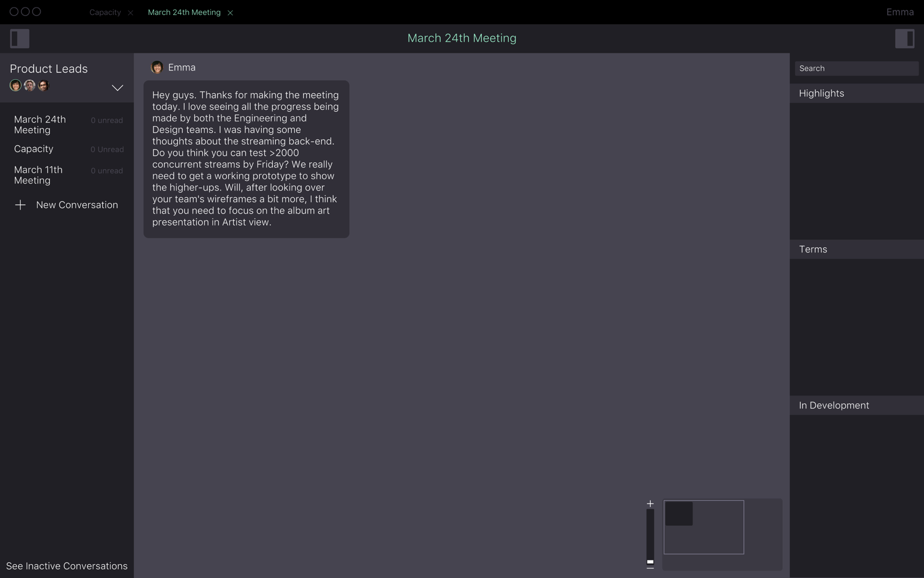Click the Search input field

click(x=856, y=69)
